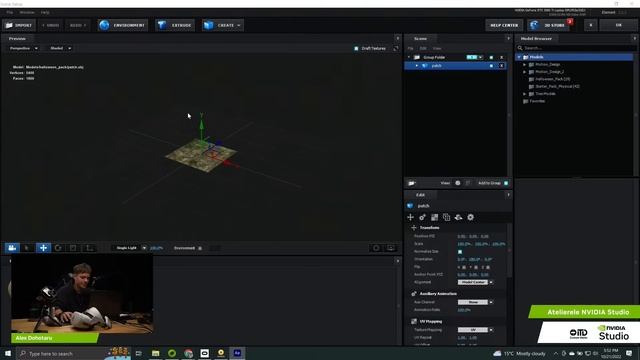Image resolution: width=640 pixels, height=360 pixels.
Task: Expand the Motion_Design folder
Action: pyautogui.click(x=524, y=64)
